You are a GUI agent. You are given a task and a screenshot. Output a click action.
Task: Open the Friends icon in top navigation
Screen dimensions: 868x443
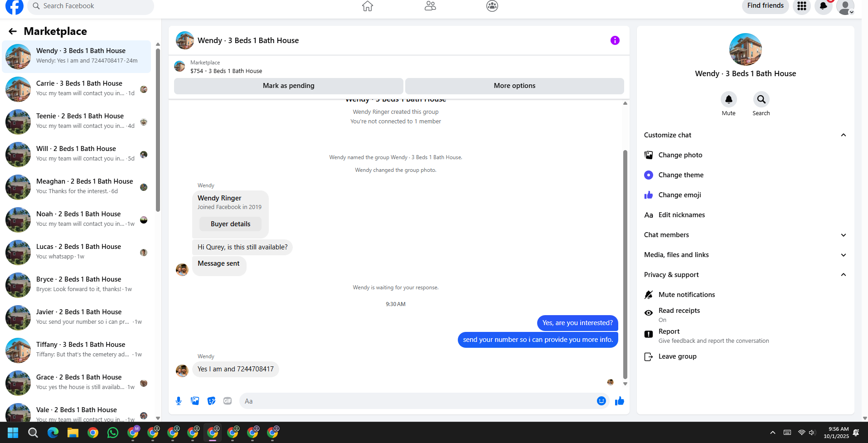point(430,6)
